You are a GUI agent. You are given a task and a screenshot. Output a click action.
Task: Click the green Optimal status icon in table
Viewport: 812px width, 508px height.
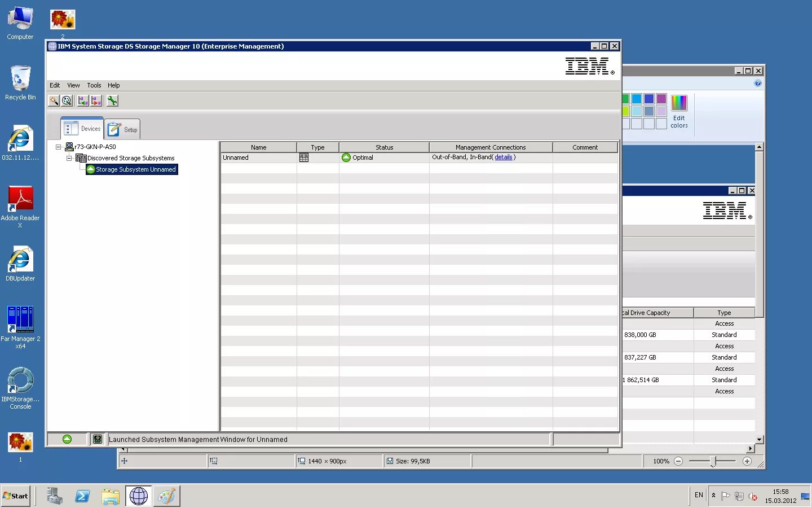(x=346, y=157)
